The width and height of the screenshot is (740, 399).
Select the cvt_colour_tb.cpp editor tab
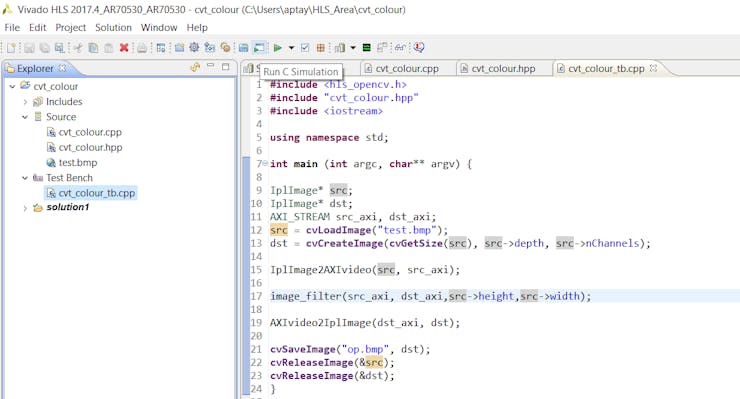coord(606,69)
